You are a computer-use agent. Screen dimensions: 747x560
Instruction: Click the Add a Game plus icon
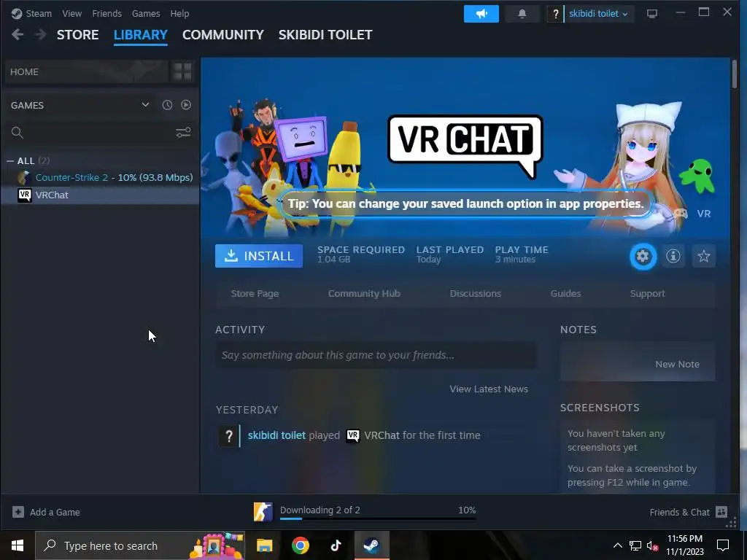18,512
